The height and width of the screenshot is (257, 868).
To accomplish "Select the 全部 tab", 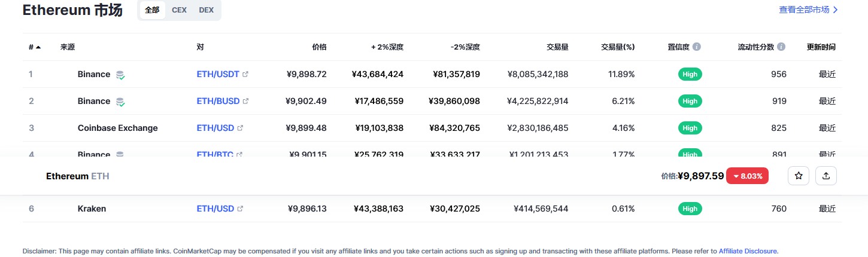I will [152, 10].
